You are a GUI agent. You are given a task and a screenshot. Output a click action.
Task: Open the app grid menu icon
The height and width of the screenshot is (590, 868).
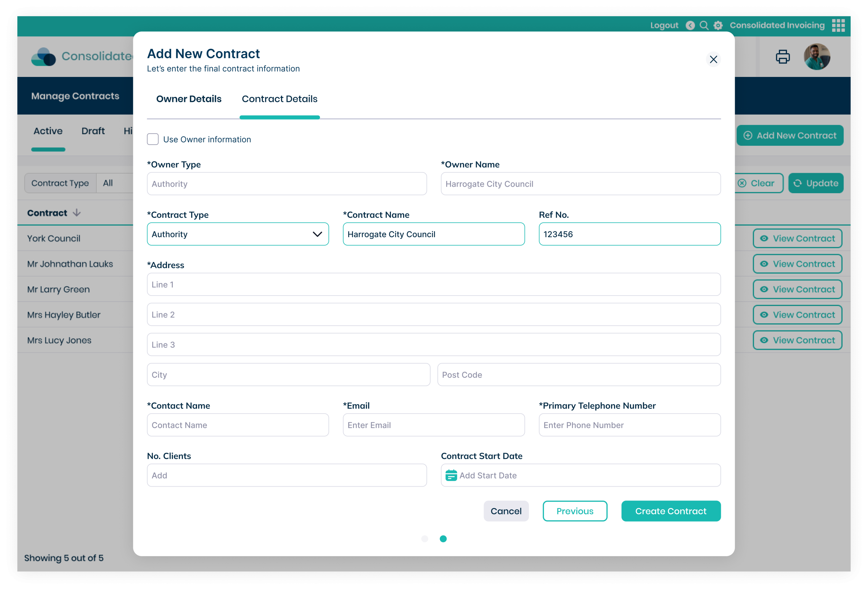coord(838,25)
